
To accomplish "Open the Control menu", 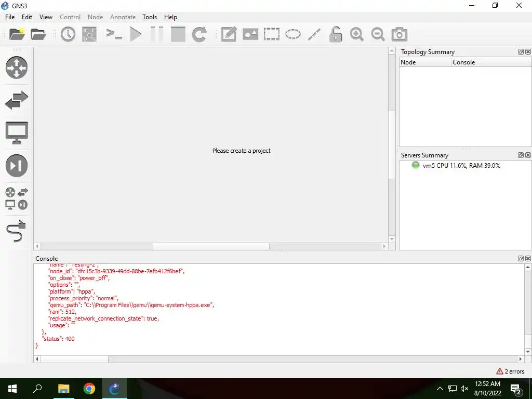I will (70, 17).
